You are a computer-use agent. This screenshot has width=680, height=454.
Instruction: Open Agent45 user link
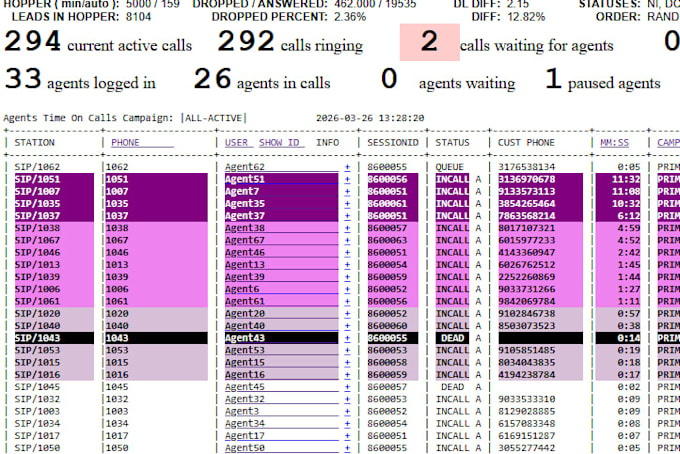pyautogui.click(x=281, y=387)
